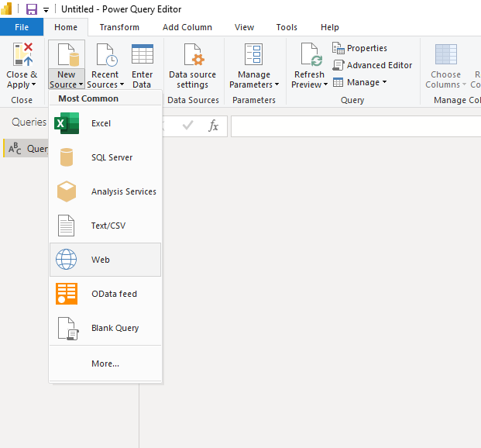This screenshot has height=448, width=481.
Task: Click the Save icon in title bar
Action: pyautogui.click(x=32, y=9)
